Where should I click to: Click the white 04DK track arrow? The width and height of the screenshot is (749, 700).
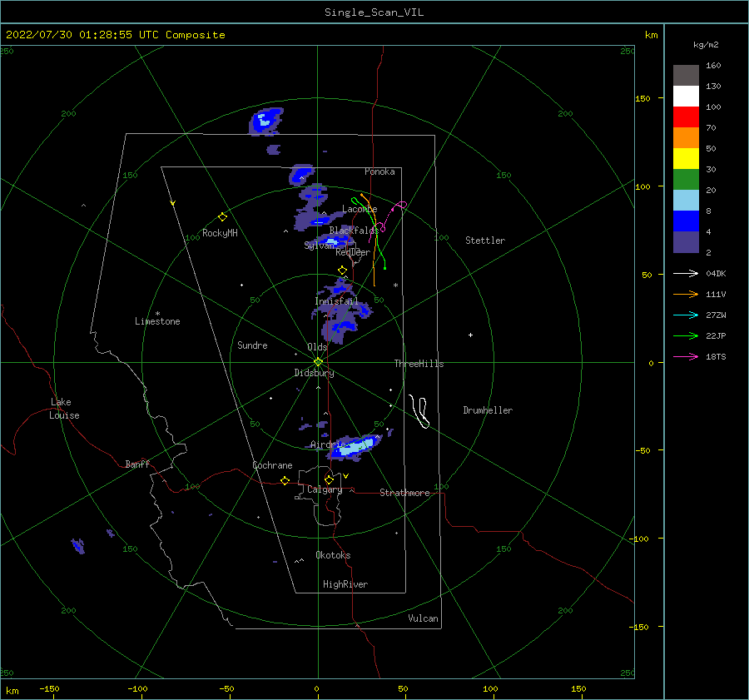[686, 273]
